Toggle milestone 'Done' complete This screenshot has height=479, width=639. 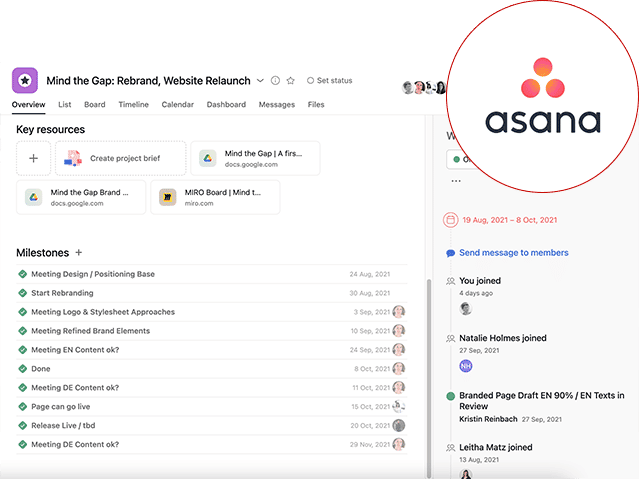click(22, 369)
